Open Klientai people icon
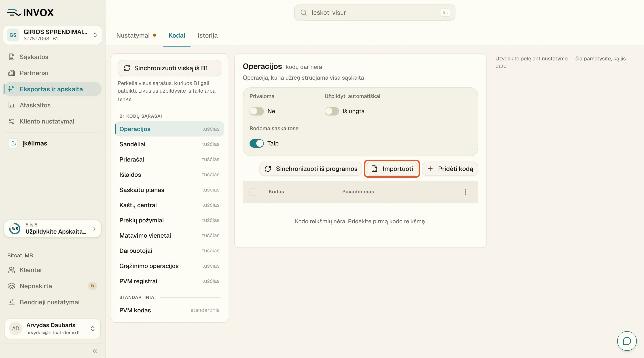This screenshot has width=644, height=358. click(x=11, y=270)
